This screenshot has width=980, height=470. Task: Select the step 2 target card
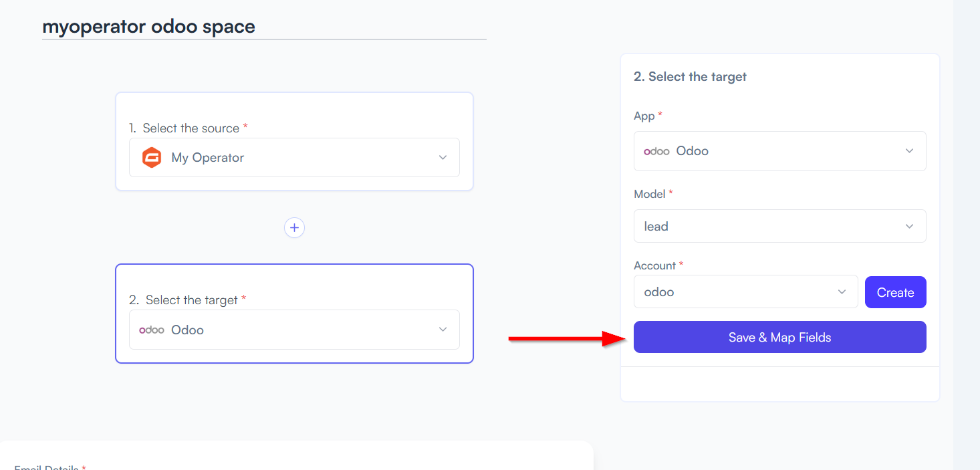point(294,314)
